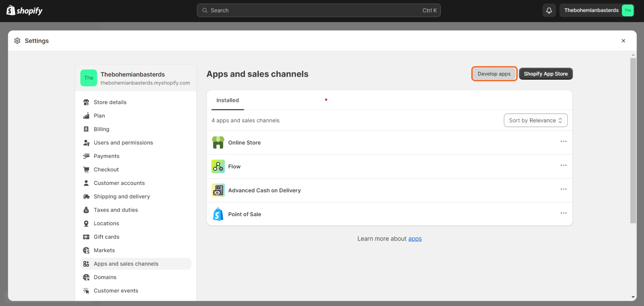The image size is (644, 306).
Task: Click the Payments icon
Action: point(86,156)
